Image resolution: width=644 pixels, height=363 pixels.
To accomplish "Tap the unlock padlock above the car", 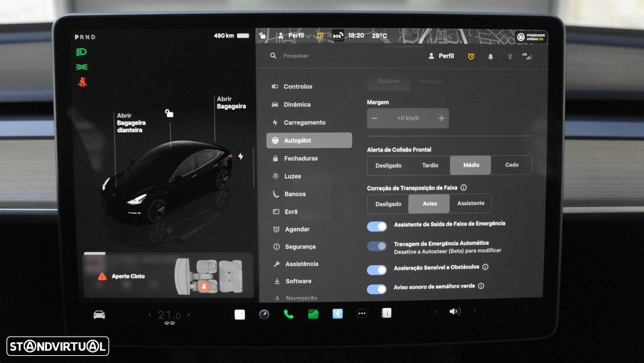I will point(169,113).
